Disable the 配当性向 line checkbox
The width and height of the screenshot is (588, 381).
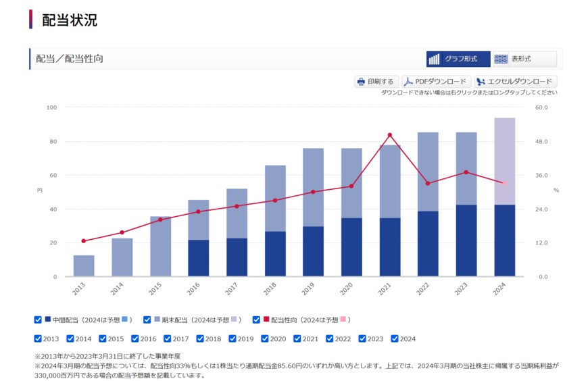256,320
